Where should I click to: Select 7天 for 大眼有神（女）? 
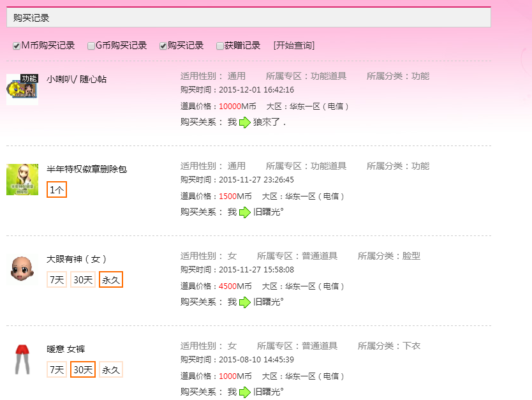coord(57,279)
